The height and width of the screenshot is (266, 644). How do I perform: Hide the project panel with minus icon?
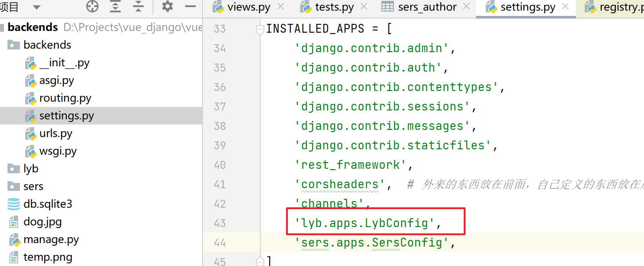[x=191, y=7]
